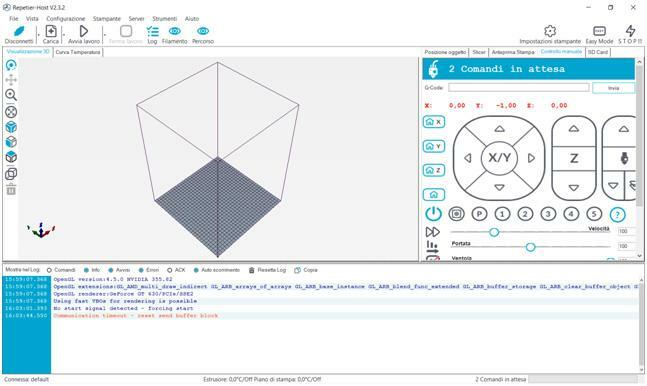Image resolution: width=647 pixels, height=386 pixels.
Task: Open Impostazioni stampante gear icon
Action: (x=550, y=31)
